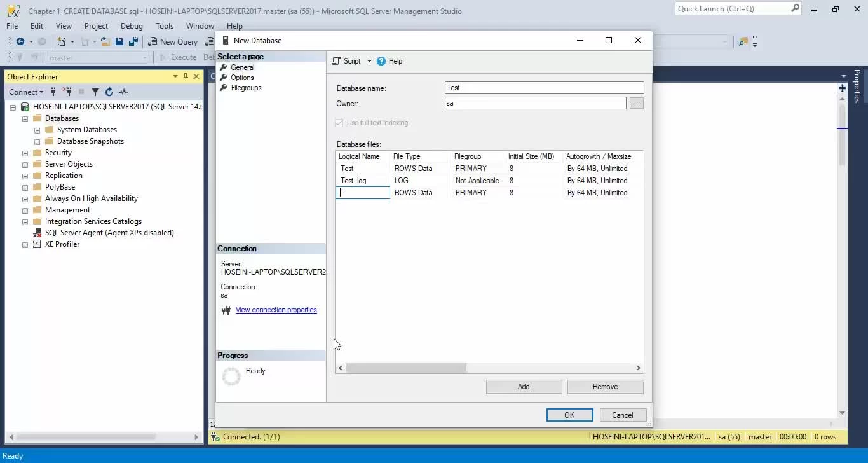Select the General page
The width and height of the screenshot is (868, 463).
(x=242, y=67)
